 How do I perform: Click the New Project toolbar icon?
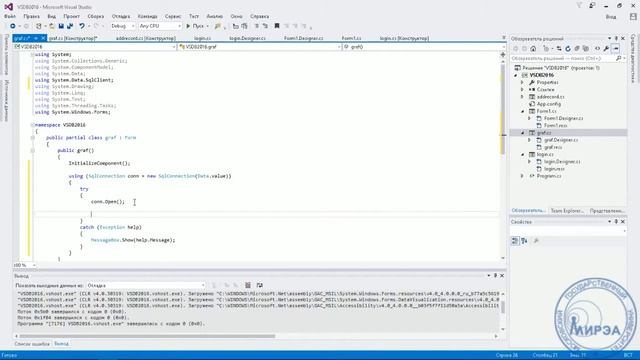click(x=39, y=26)
